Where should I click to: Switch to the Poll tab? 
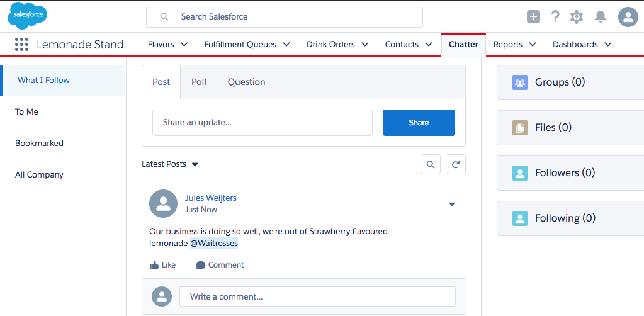coord(199,82)
